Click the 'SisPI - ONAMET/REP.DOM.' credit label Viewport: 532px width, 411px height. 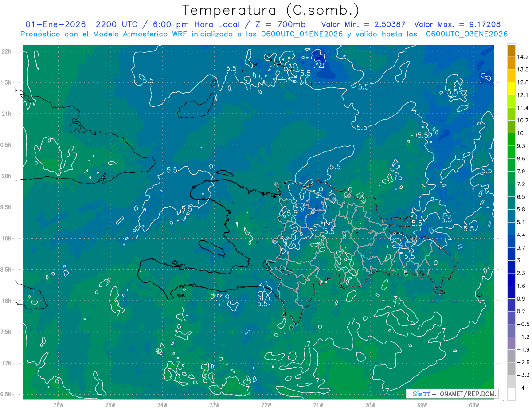coord(451,394)
